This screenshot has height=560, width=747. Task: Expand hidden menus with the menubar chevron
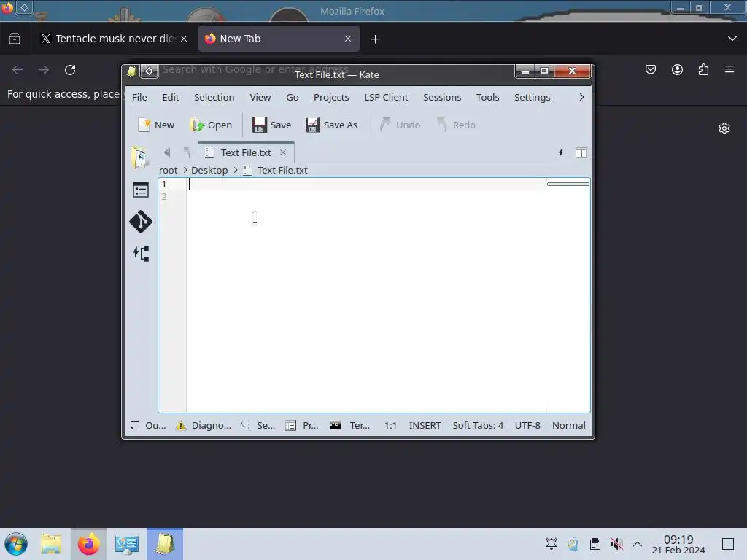tap(581, 97)
